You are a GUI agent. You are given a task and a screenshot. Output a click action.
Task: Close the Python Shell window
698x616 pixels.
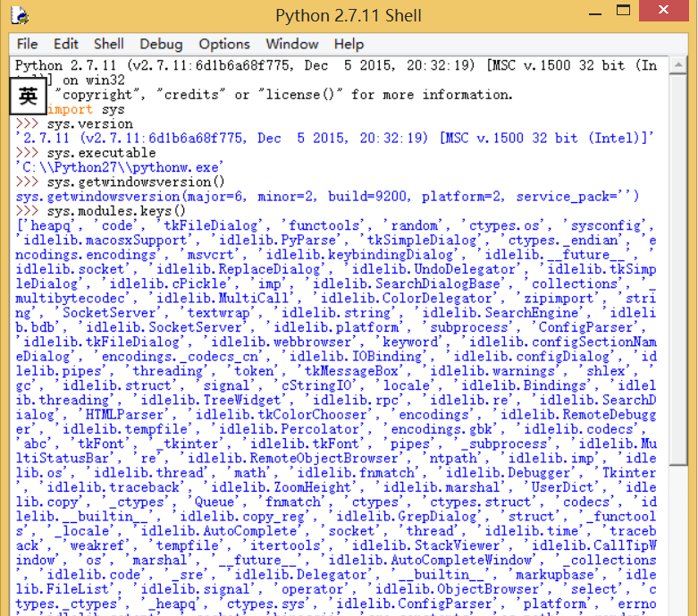664,10
